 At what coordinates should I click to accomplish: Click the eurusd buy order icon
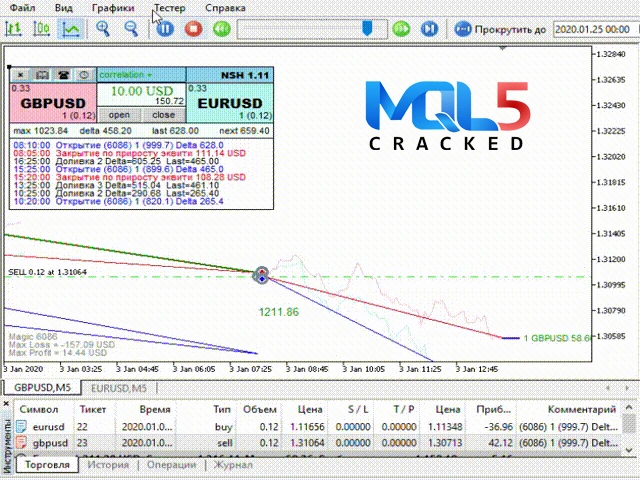21,427
